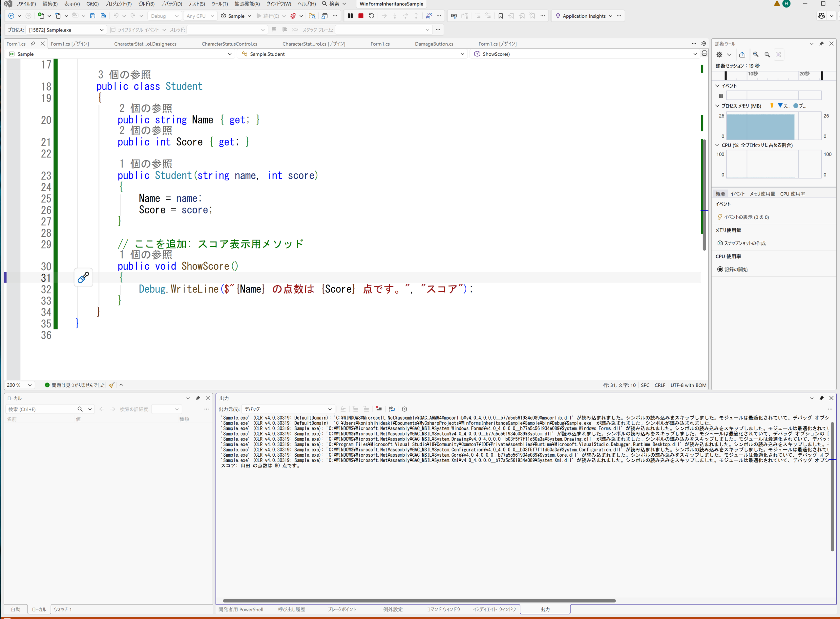
Task: Open the editor settings gear beside the tabs
Action: (704, 44)
